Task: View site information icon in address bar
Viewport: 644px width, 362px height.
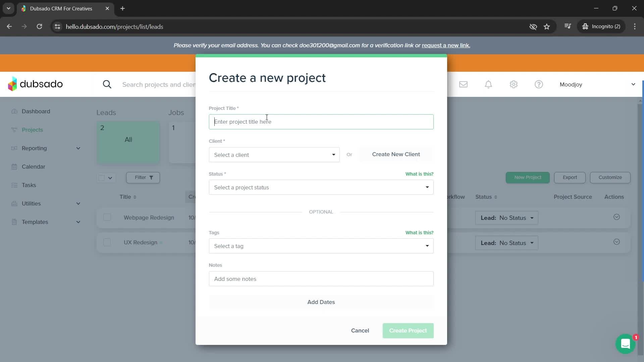Action: 57,26
